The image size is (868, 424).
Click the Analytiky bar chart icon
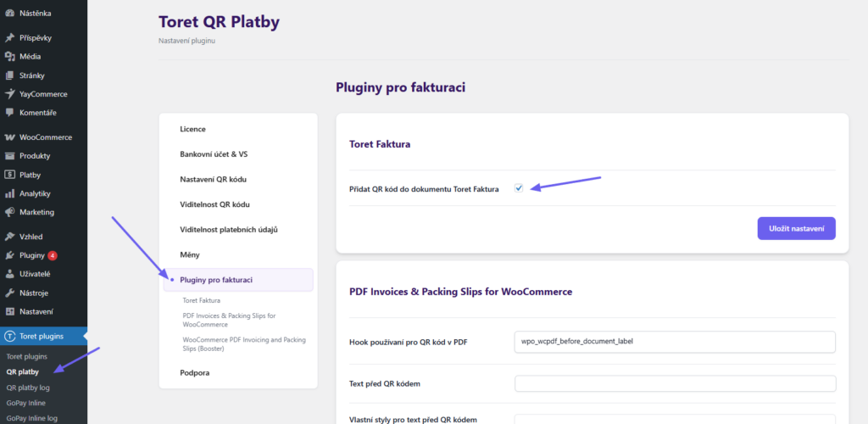click(9, 193)
